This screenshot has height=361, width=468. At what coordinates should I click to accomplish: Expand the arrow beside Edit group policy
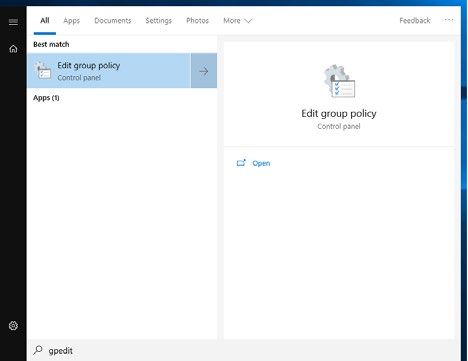tap(204, 71)
